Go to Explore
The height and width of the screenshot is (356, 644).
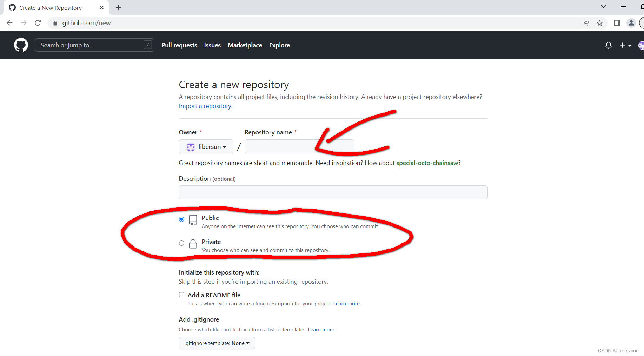(279, 45)
